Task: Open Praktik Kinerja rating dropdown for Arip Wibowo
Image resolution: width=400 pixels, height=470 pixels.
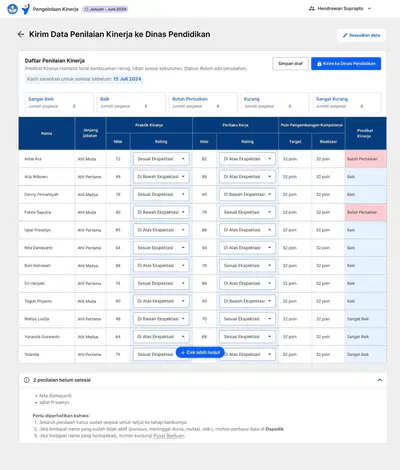Action: point(161,177)
